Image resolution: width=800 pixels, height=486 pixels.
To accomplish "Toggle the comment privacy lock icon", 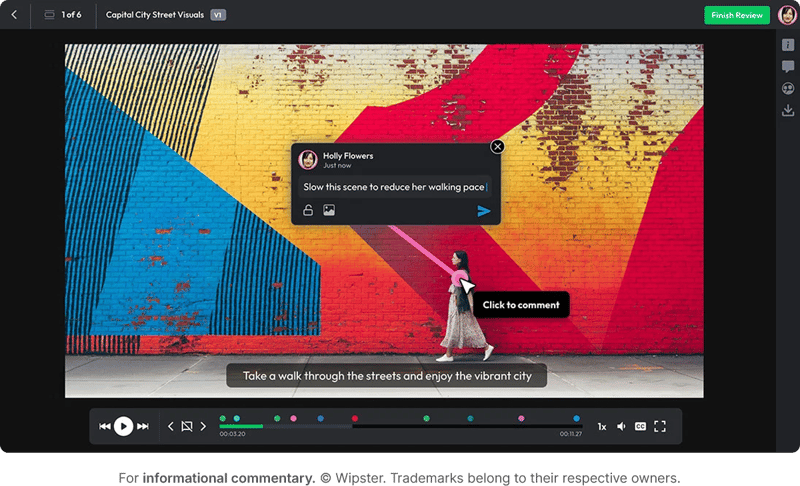I will (x=308, y=210).
